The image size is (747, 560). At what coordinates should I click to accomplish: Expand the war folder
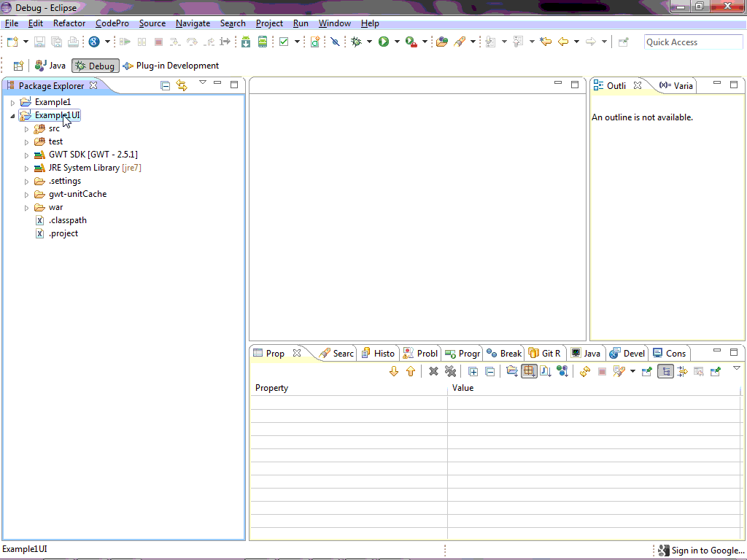[27, 208]
